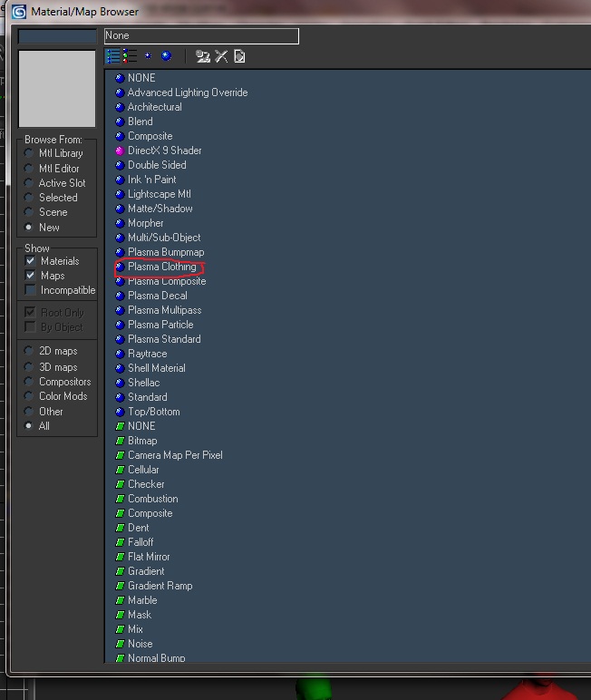
Task: Click Delete From Library icon
Action: tap(221, 56)
